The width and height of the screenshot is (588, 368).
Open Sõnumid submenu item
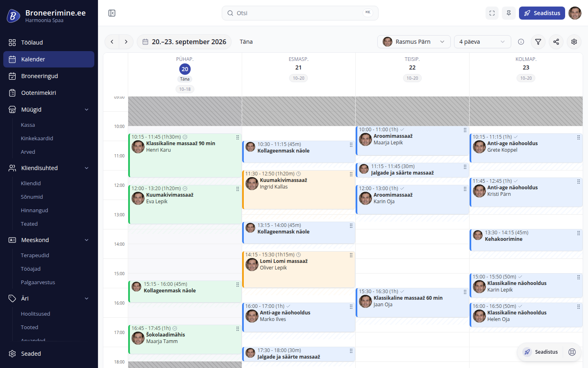click(x=32, y=197)
